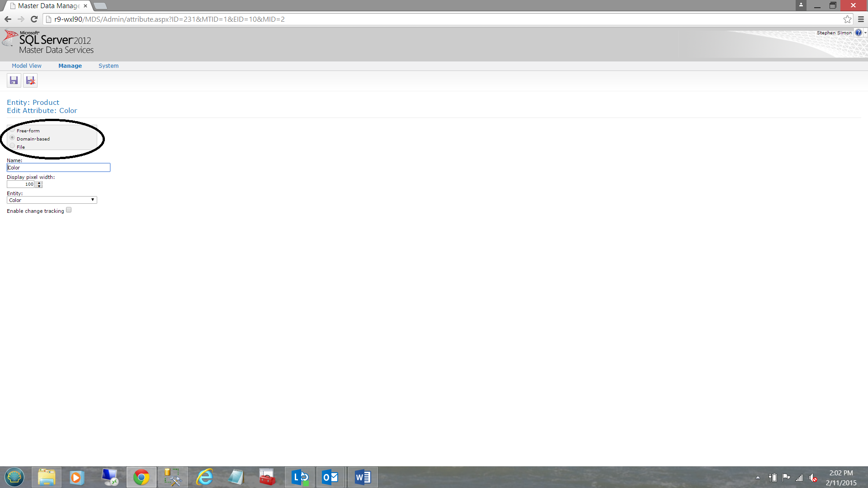Close the Master Data Manager browser tab
868x488 pixels.
click(85, 6)
